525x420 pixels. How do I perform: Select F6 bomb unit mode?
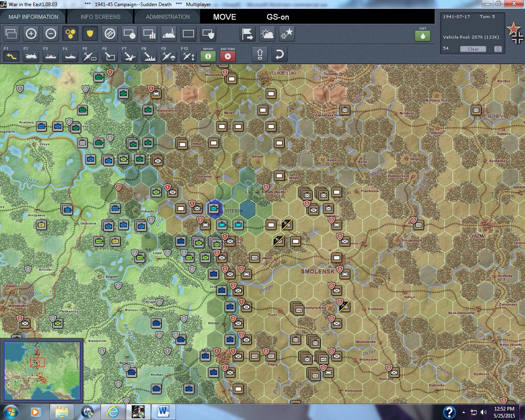click(110, 56)
